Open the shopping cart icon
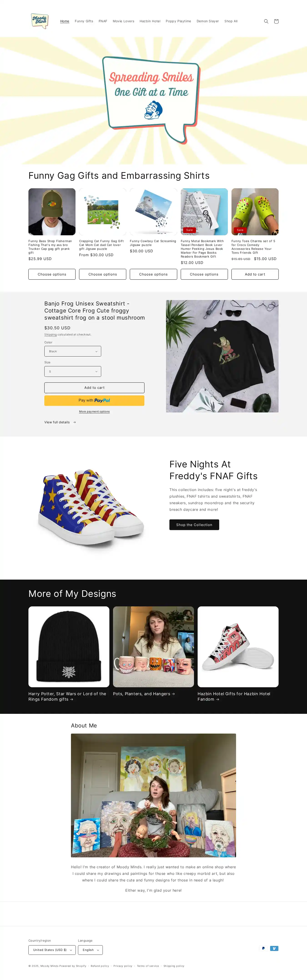 (276, 21)
